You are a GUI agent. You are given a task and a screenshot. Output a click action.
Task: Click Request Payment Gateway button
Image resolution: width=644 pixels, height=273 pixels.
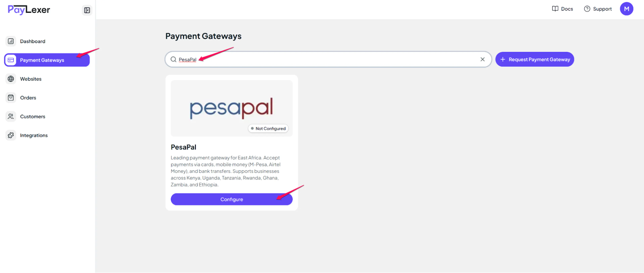pyautogui.click(x=534, y=59)
